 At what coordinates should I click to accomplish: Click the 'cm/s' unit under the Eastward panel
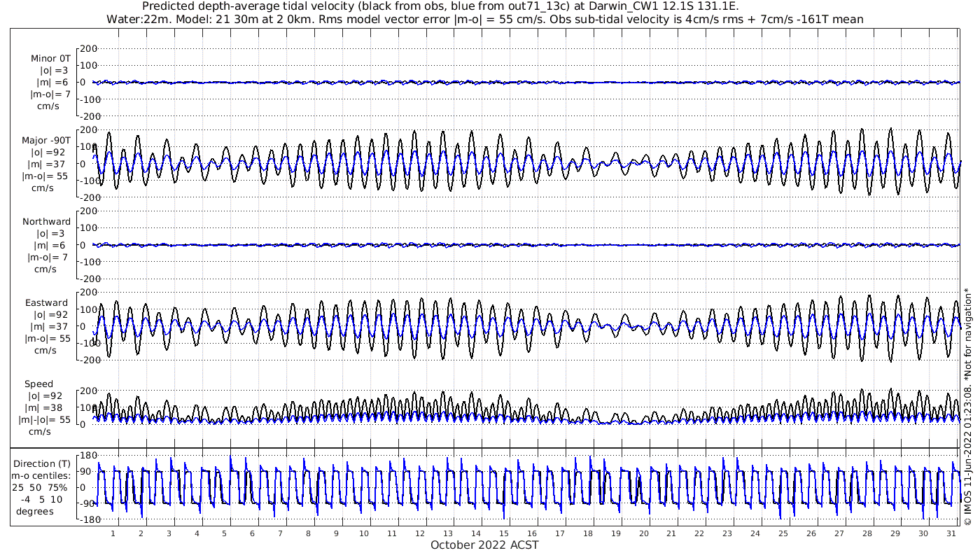[46, 351]
